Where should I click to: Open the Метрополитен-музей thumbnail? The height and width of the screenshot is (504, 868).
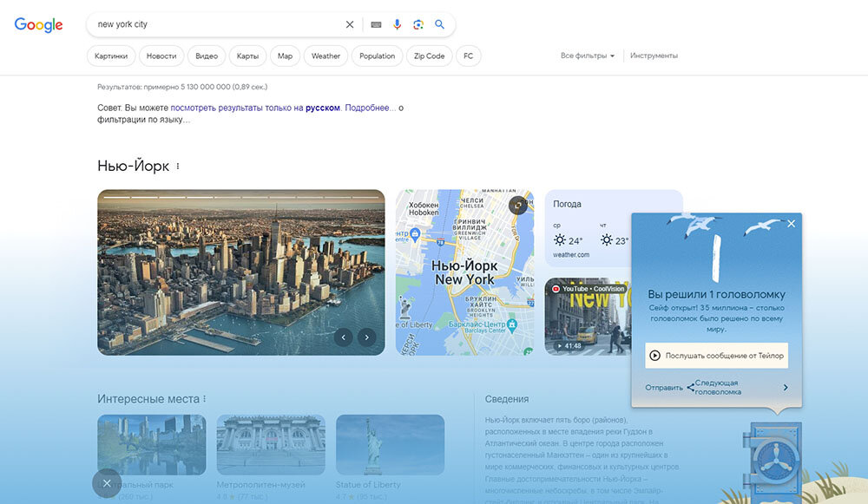click(271, 445)
